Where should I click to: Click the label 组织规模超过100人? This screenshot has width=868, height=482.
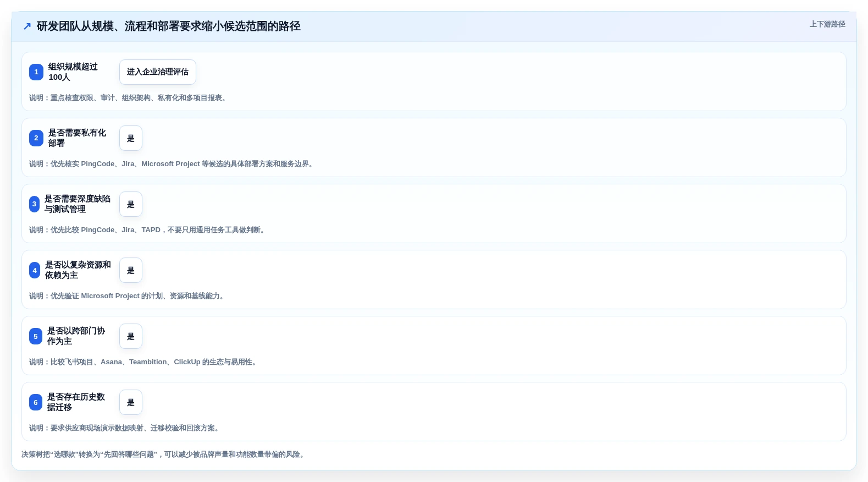pos(73,72)
